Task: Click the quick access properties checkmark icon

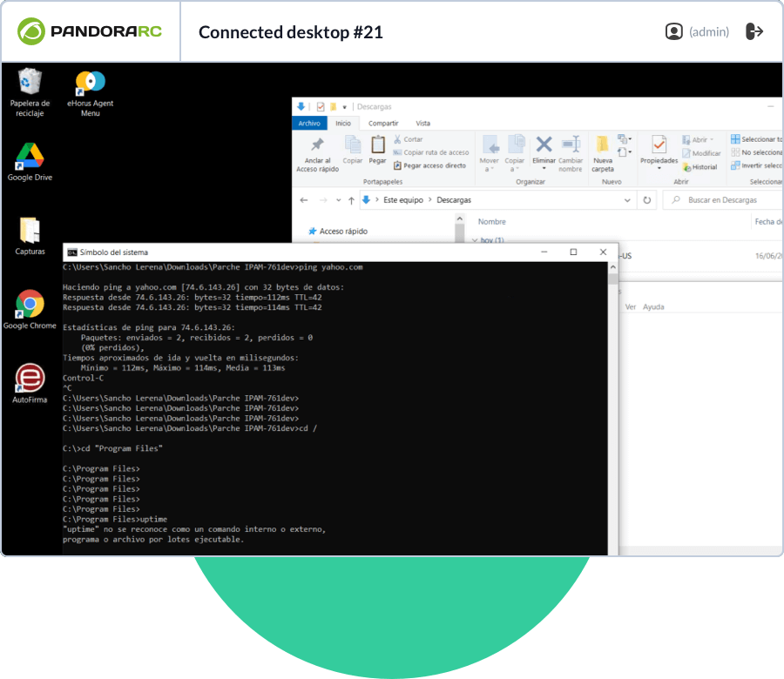Action: tap(321, 106)
